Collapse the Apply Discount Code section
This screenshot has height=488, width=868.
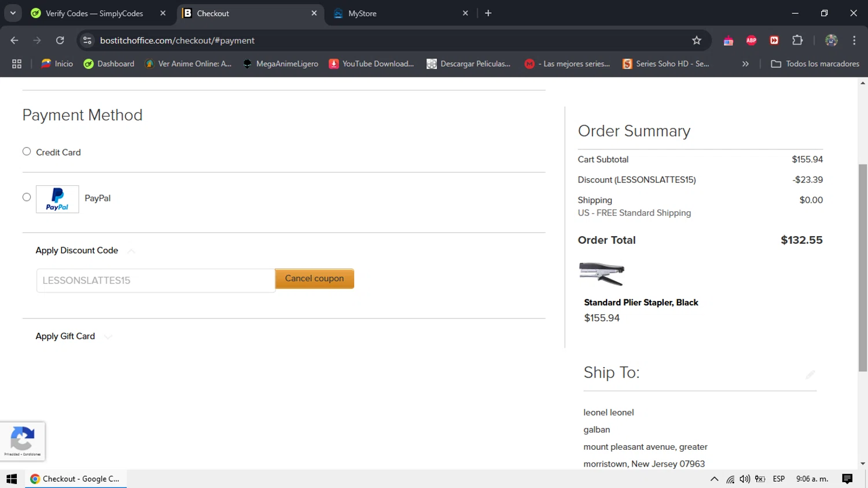pos(131,251)
